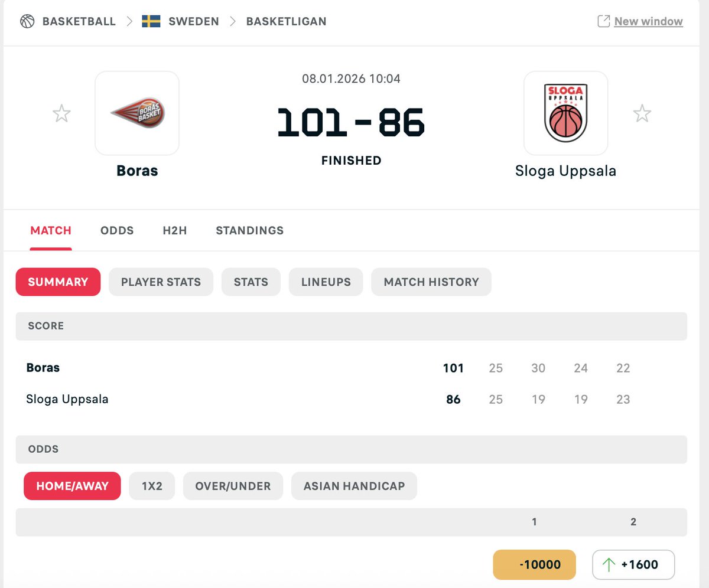Click Sloga Uppsala total score 86 in table
The height and width of the screenshot is (588, 709).
click(x=453, y=399)
